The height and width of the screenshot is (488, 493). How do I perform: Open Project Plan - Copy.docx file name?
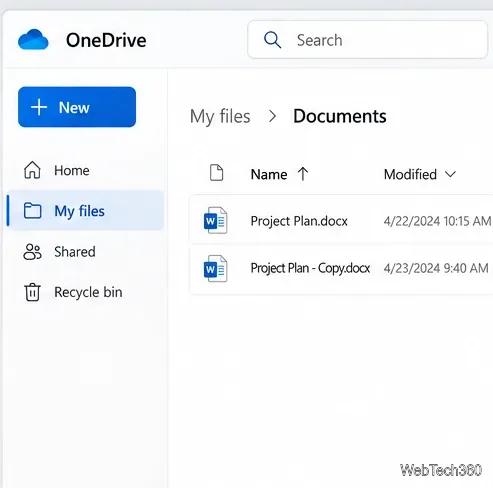tap(310, 268)
